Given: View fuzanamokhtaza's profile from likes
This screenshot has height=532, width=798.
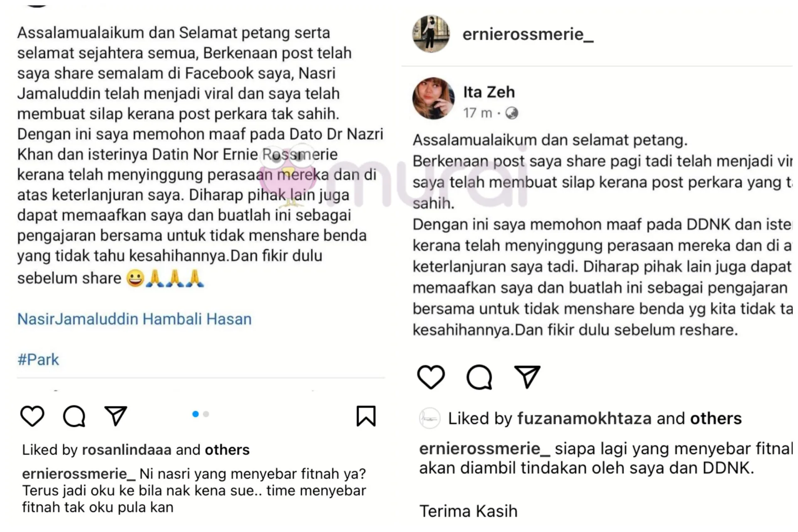Looking at the screenshot, I should [584, 419].
